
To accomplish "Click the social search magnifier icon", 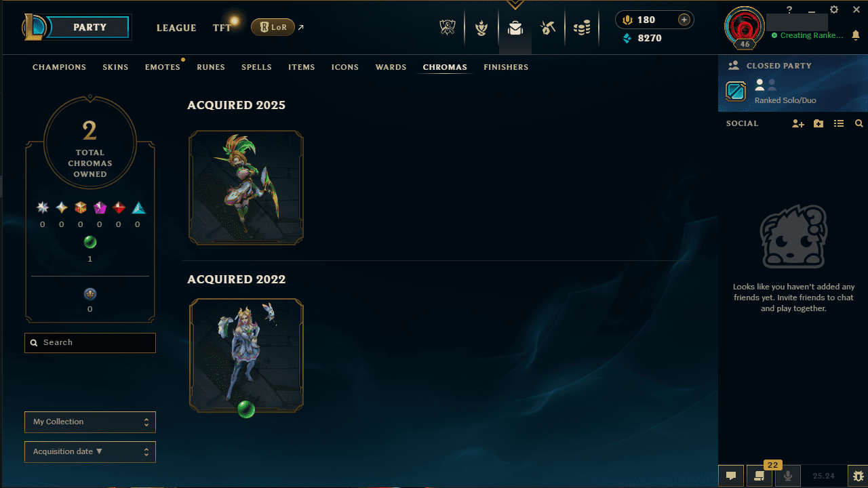I will [859, 123].
